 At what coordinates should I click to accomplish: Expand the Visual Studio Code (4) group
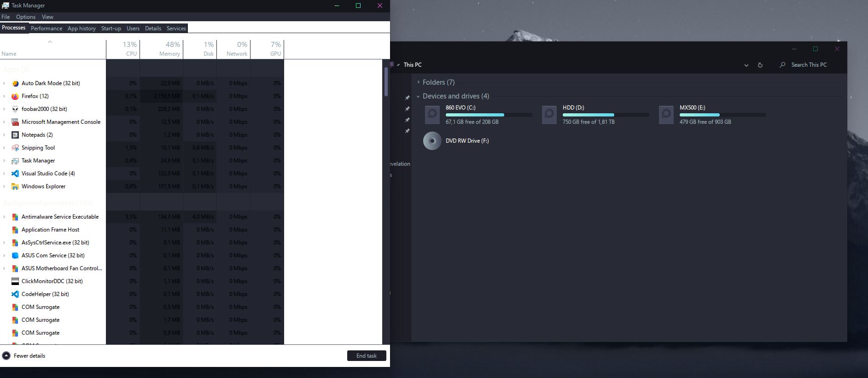4,174
